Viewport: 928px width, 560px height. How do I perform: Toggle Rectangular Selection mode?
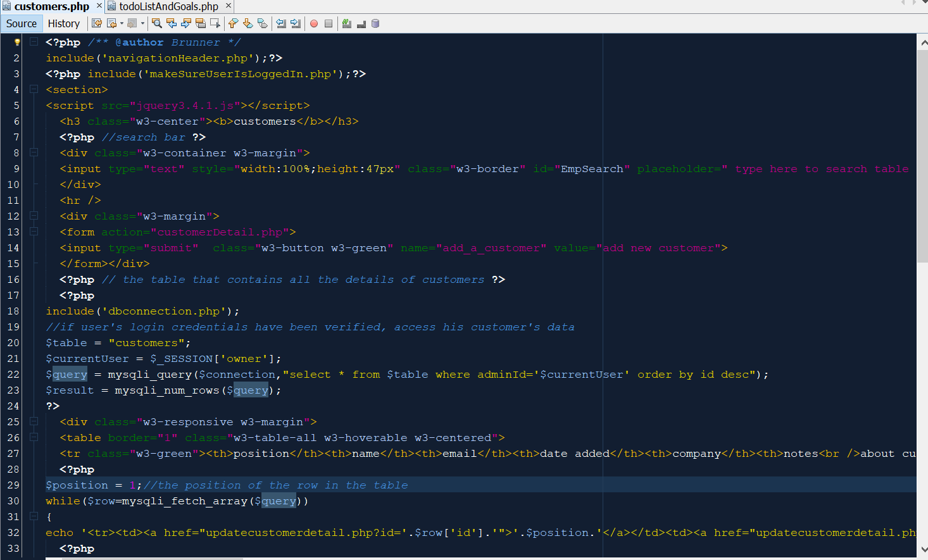pos(215,23)
